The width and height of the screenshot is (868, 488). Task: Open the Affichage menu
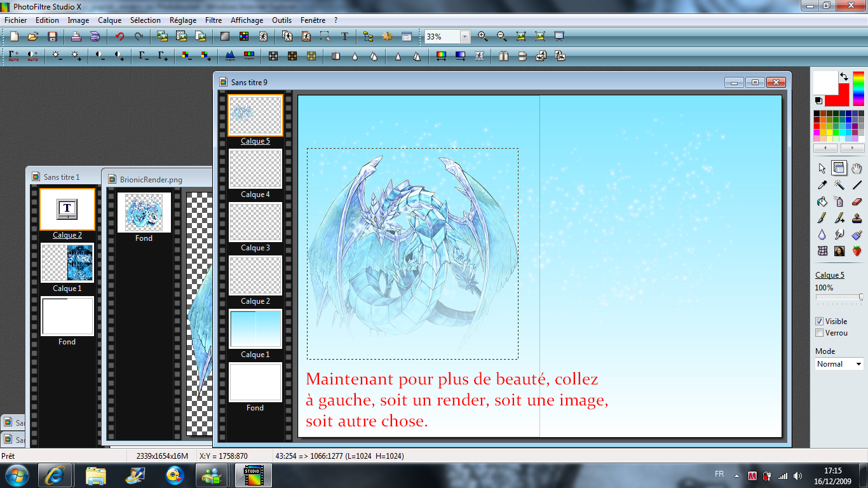247,20
